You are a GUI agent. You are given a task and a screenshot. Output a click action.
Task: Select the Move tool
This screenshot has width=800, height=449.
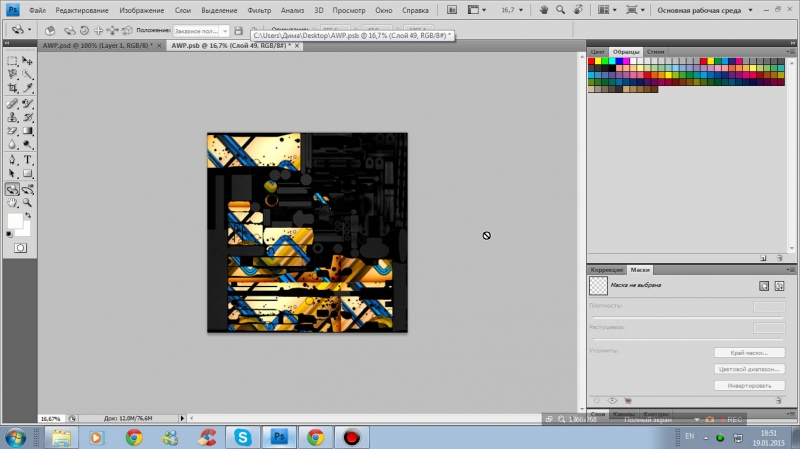point(28,61)
